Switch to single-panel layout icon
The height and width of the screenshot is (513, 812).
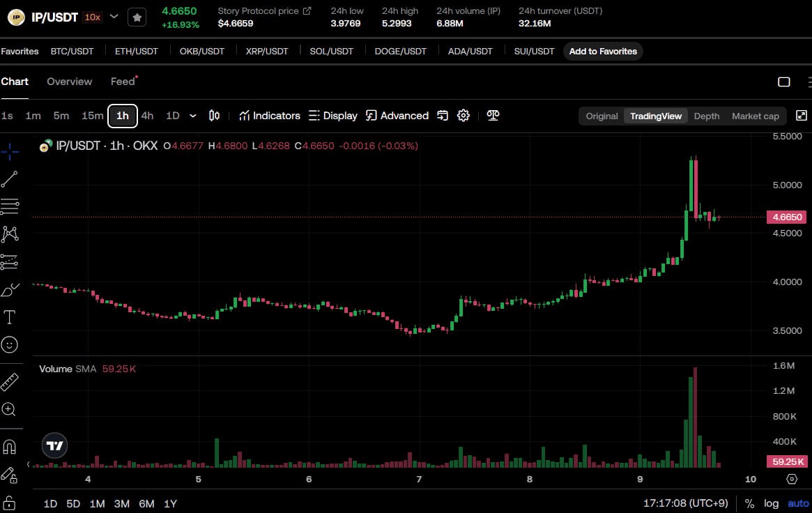tap(784, 82)
